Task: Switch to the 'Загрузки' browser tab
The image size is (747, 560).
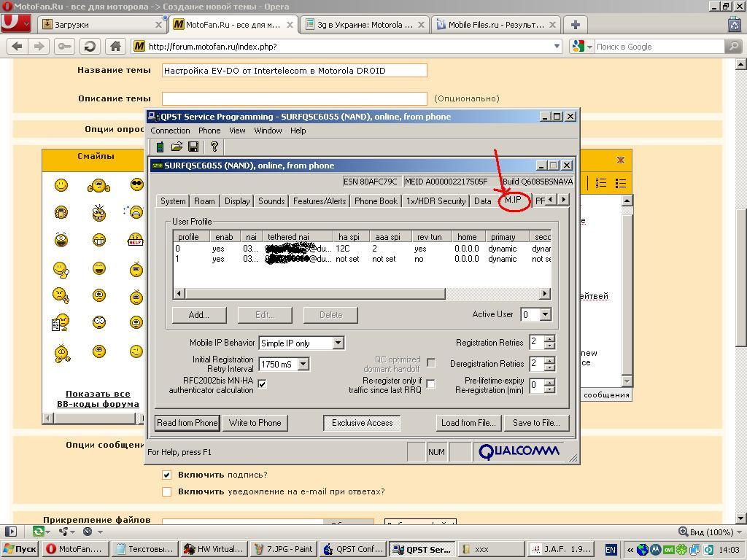Action: click(102, 25)
